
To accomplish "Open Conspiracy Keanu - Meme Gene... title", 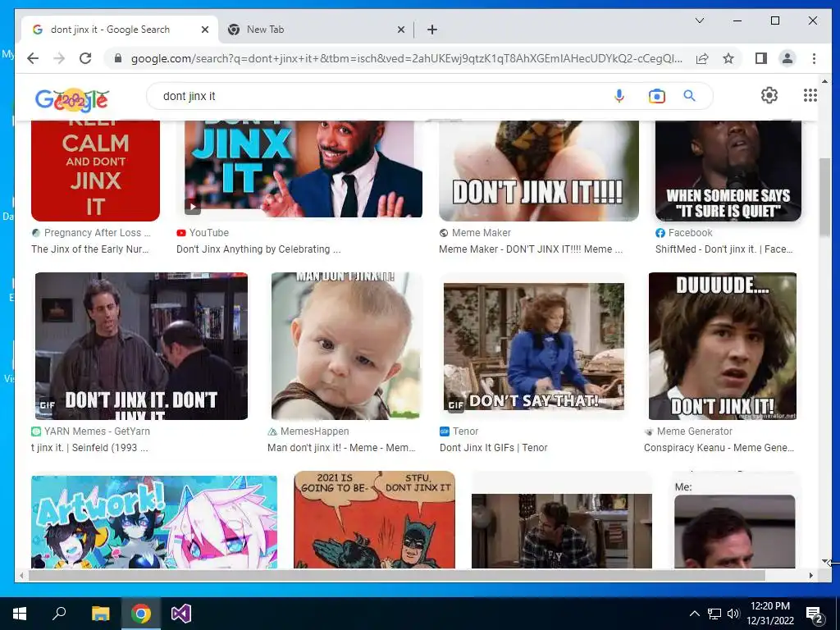I will point(719,448).
